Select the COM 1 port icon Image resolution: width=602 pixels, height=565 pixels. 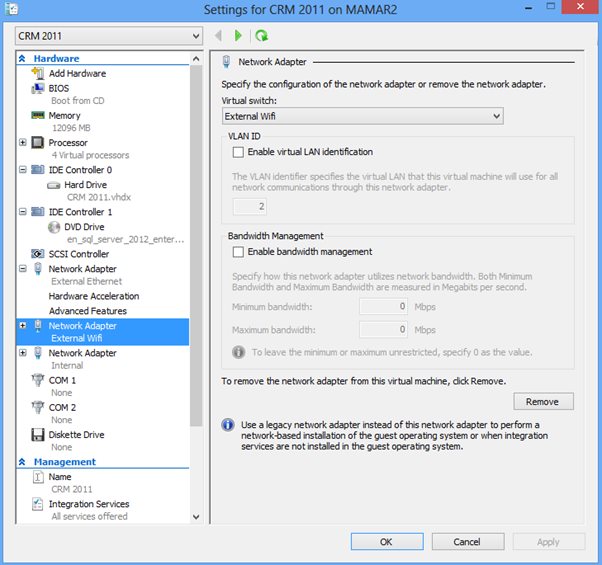click(38, 381)
